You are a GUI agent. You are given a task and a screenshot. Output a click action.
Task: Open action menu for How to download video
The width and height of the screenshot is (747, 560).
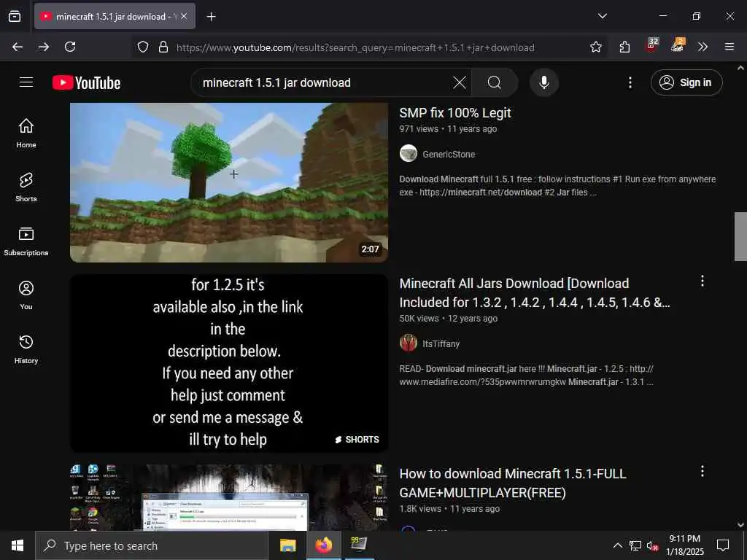point(703,471)
